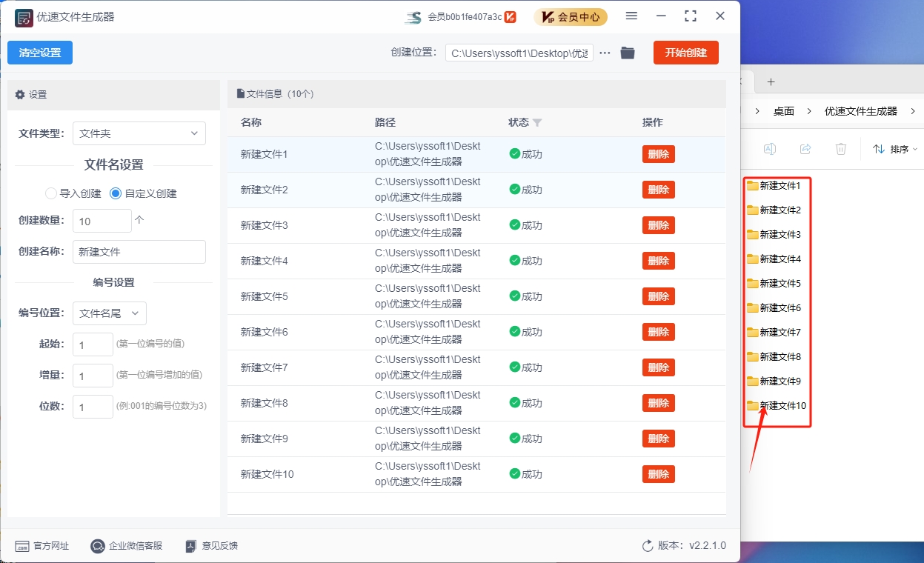The width and height of the screenshot is (924, 563).
Task: Click the 创建名称 input field
Action: [139, 252]
